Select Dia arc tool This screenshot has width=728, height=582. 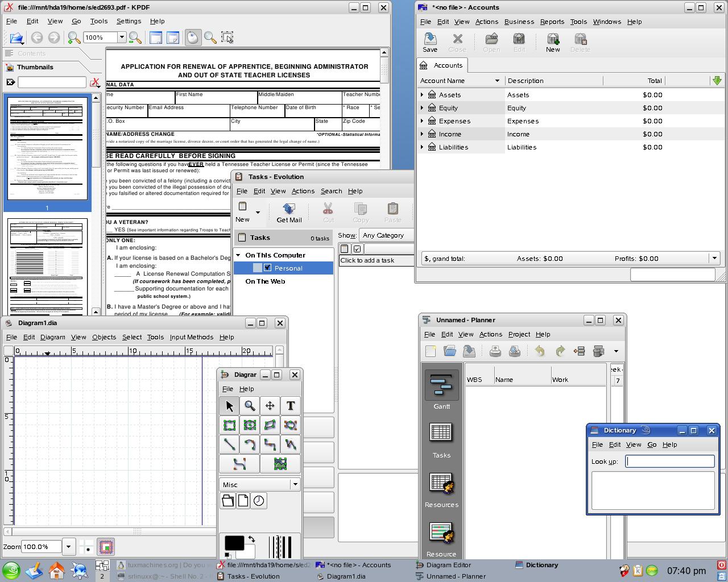coord(250,444)
